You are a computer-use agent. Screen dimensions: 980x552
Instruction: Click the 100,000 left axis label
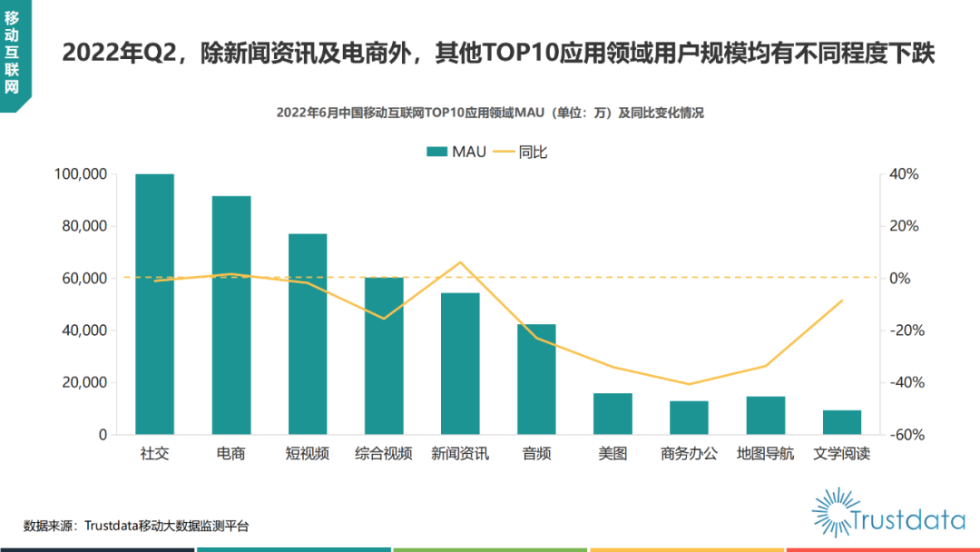coord(82,173)
